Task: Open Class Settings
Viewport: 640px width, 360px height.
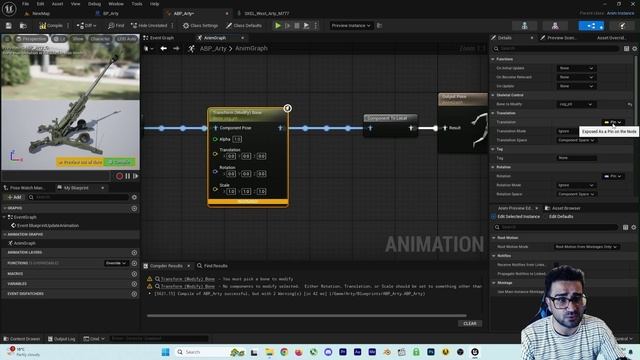Action: pos(200,26)
